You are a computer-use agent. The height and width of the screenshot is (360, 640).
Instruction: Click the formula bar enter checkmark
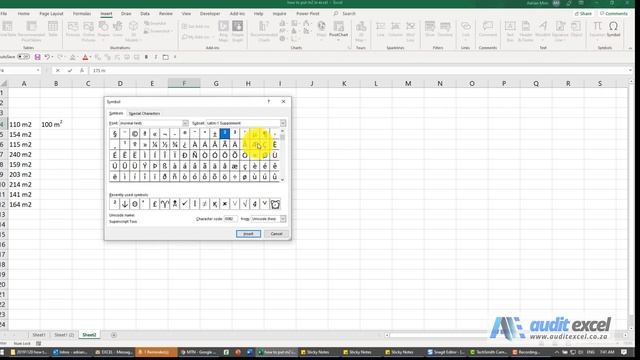pyautogui.click(x=70, y=71)
